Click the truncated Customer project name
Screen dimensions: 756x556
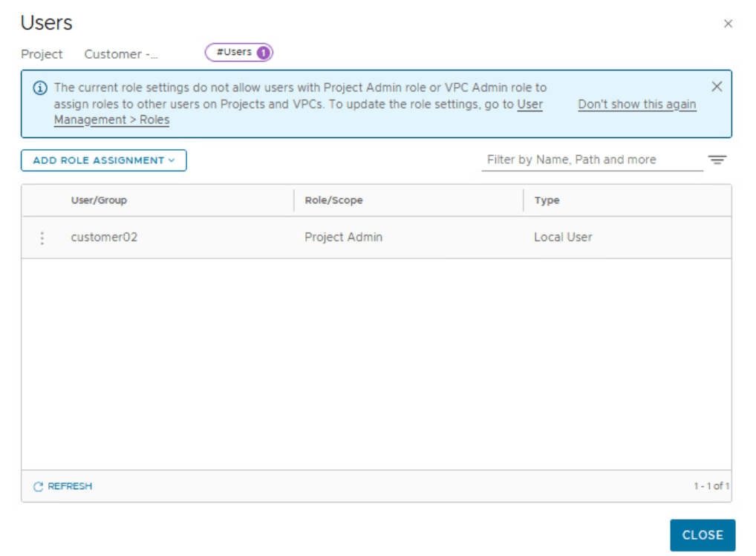point(121,54)
